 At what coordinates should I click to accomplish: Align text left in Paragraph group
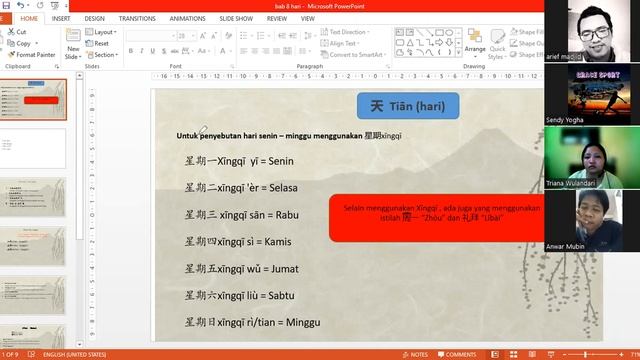click(244, 51)
